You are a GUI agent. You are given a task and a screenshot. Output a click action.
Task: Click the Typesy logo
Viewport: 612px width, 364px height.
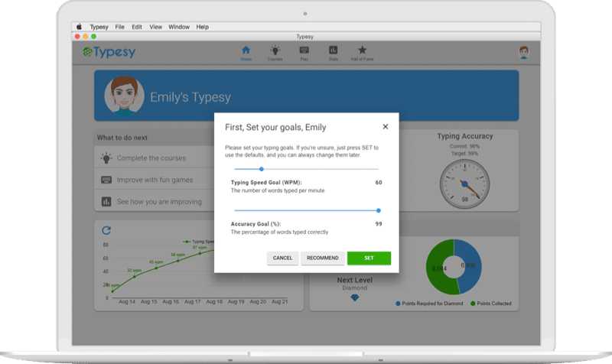click(109, 52)
